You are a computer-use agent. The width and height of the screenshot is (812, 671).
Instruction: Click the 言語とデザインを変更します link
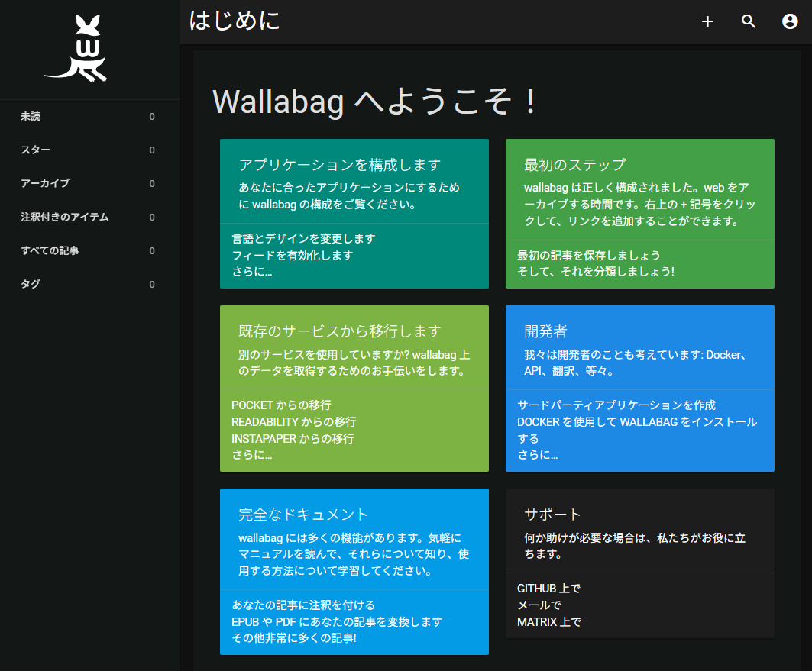(x=303, y=238)
